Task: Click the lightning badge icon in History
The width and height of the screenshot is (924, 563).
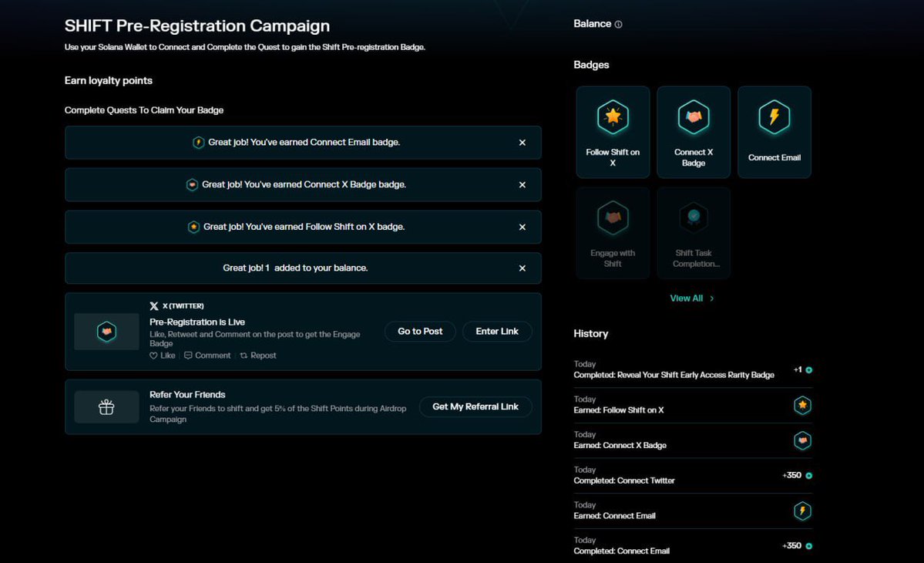Action: click(802, 511)
